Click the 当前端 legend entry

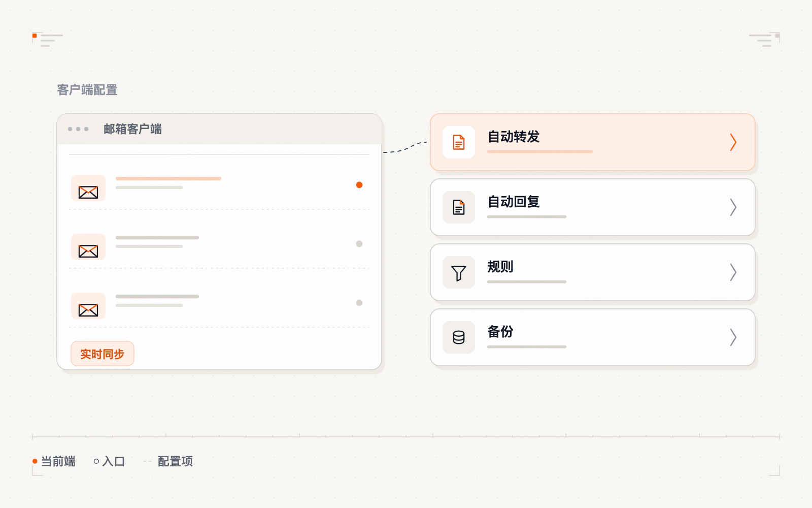coord(54,461)
